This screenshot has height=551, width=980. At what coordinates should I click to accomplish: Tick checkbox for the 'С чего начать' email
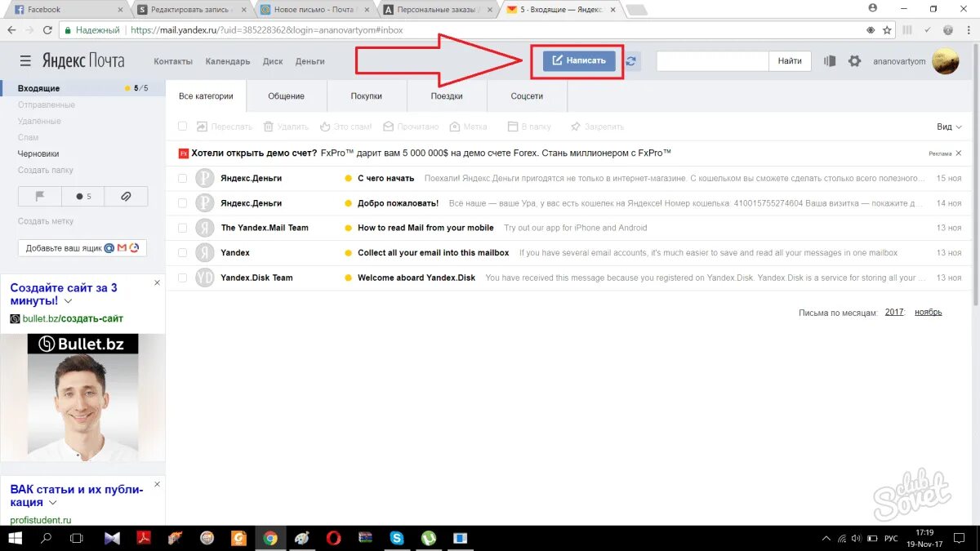tap(183, 178)
